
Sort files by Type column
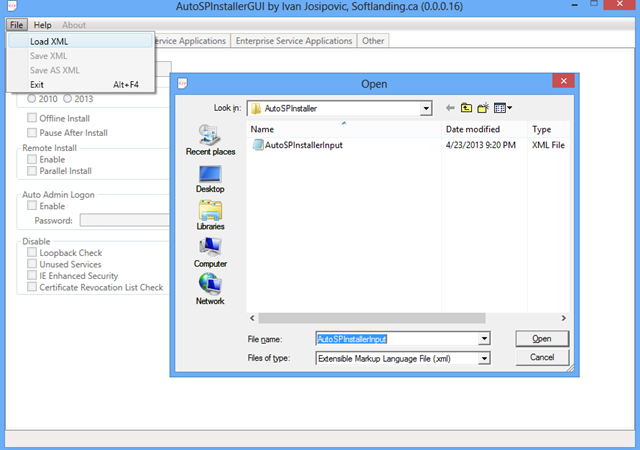[549, 129]
